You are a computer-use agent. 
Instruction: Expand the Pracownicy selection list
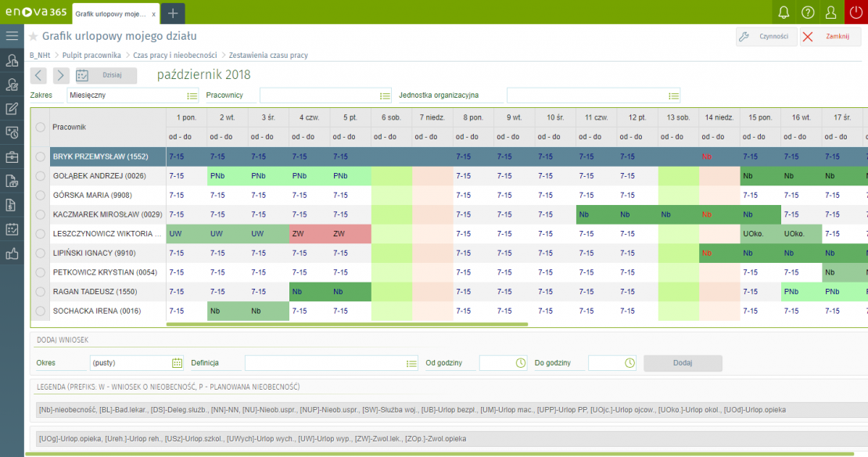(385, 95)
